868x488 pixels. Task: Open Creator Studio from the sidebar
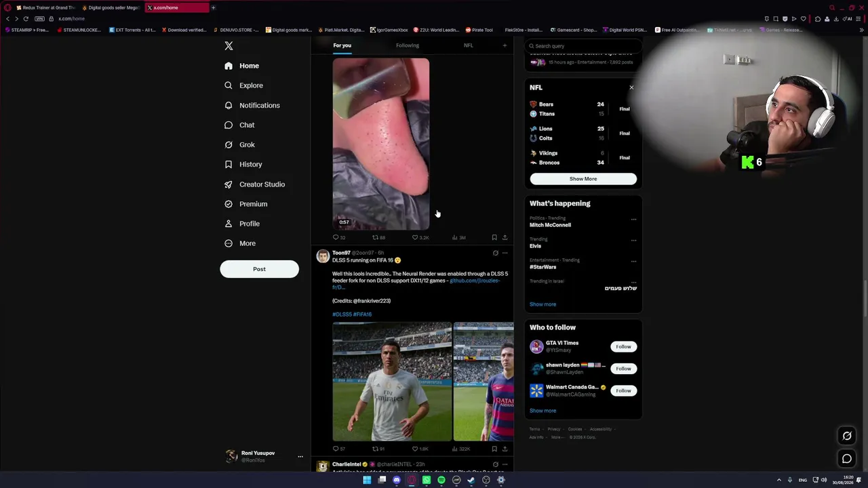click(254, 184)
